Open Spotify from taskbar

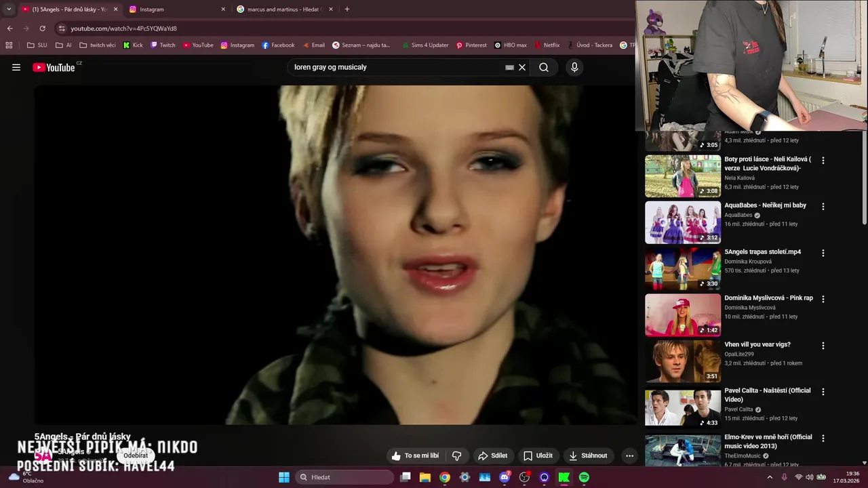(x=584, y=477)
